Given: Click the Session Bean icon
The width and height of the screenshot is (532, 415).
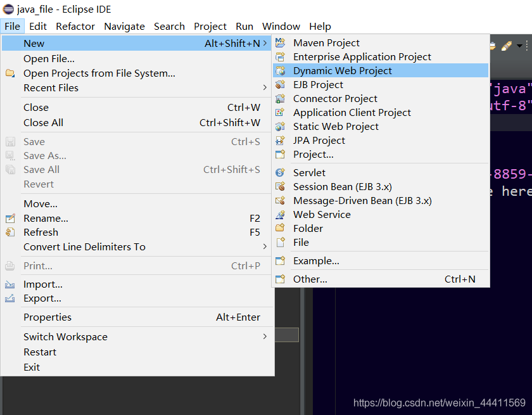Looking at the screenshot, I should 280,187.
